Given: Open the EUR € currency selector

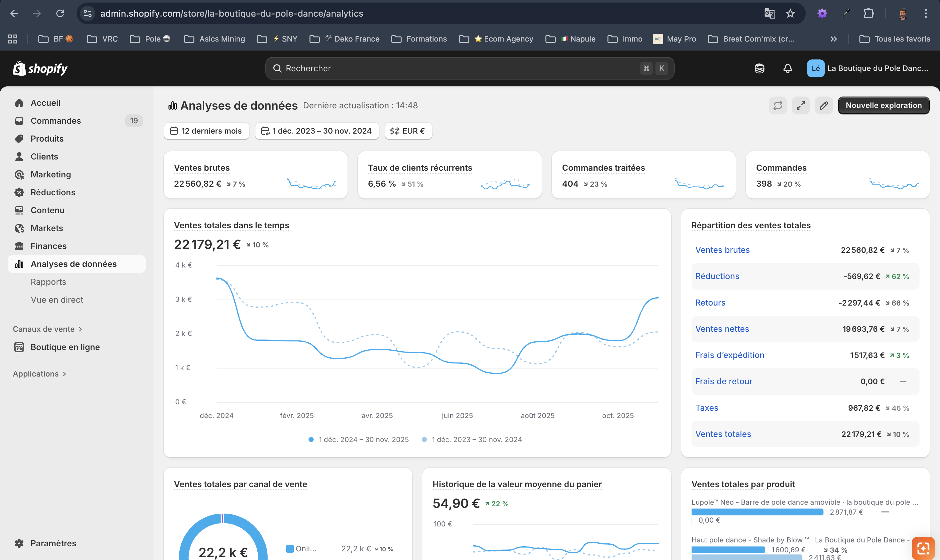Looking at the screenshot, I should [408, 131].
